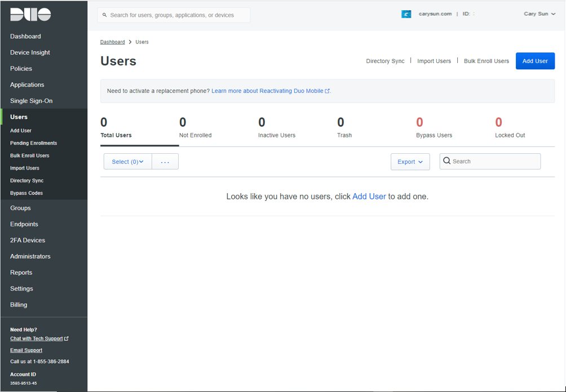
Task: Click the magnifier icon in users search box
Action: tap(447, 161)
